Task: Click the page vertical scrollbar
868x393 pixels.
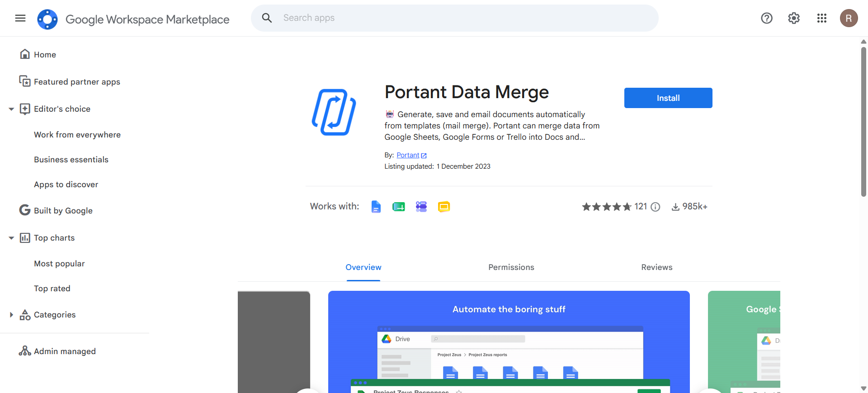Action: pos(863,122)
